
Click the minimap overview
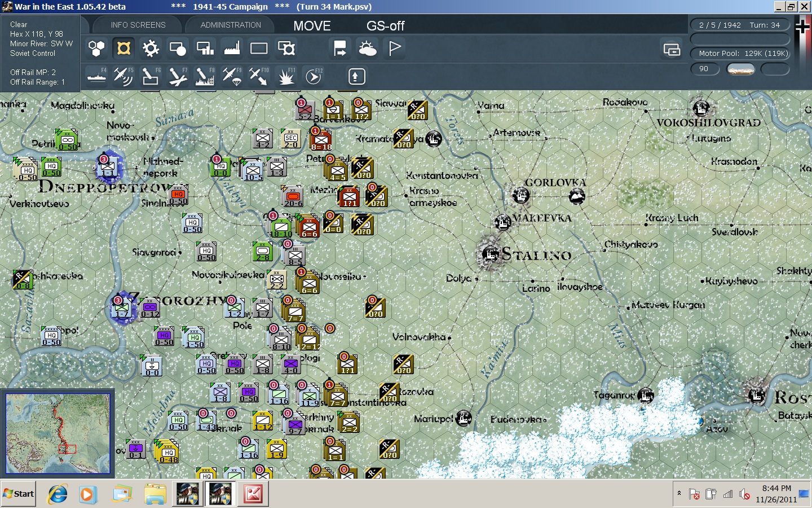(x=58, y=433)
